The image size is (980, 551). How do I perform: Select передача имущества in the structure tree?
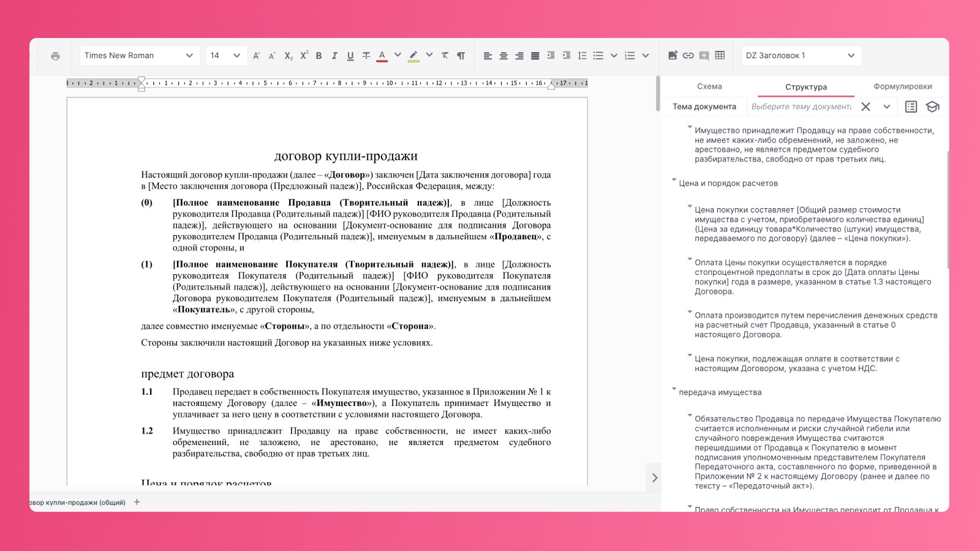(720, 392)
